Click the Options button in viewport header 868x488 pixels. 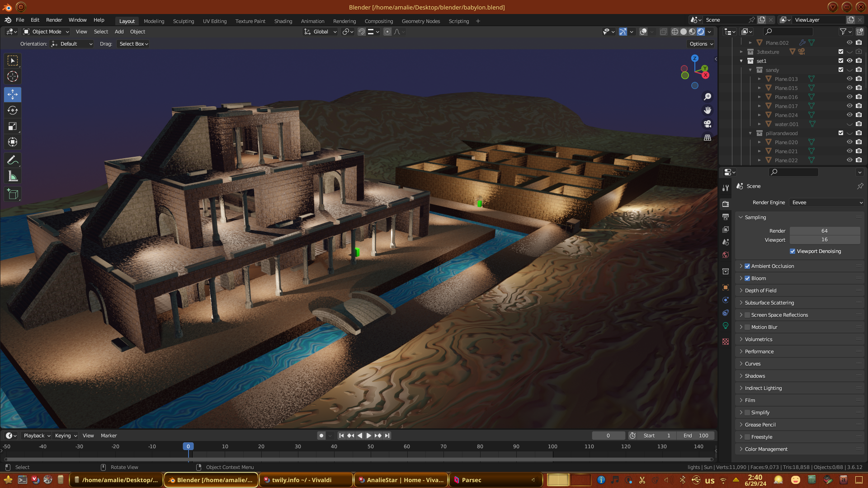pos(701,44)
